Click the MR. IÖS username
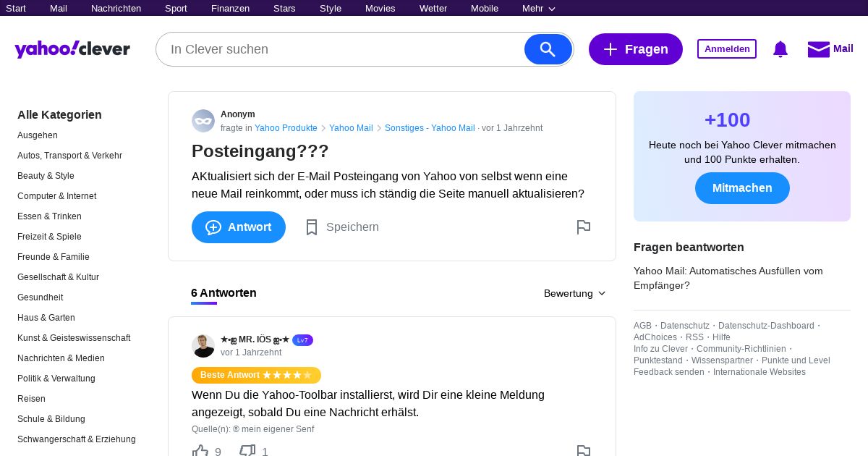Viewport: 868px width, 456px height. pyautogui.click(x=255, y=339)
